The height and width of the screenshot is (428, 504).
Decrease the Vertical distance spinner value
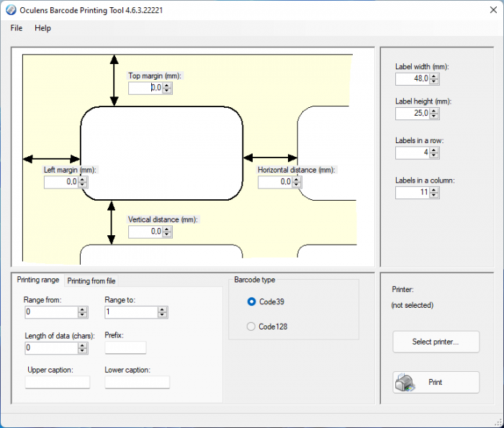pyautogui.click(x=168, y=235)
